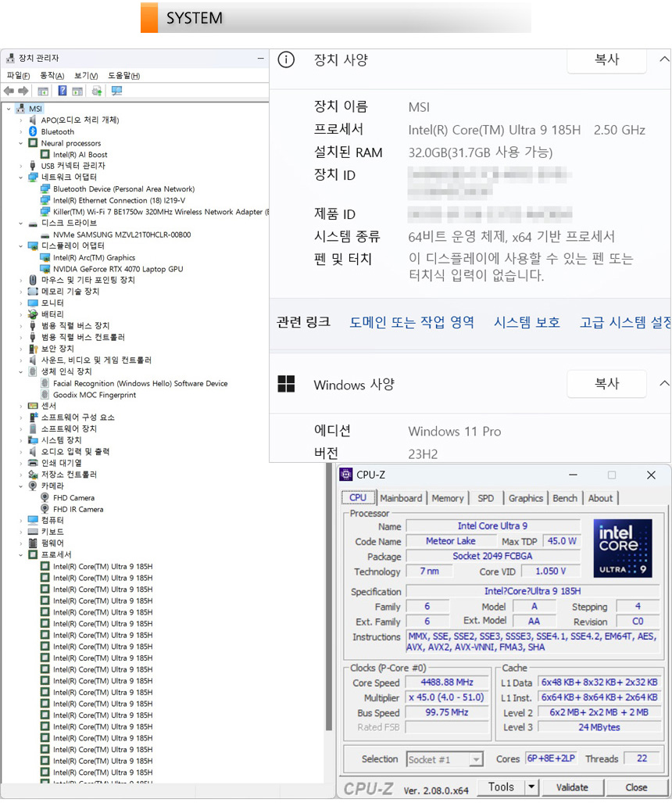Select the Bluetooth category icon
Image resolution: width=672 pixels, height=803 pixels.
tap(34, 131)
